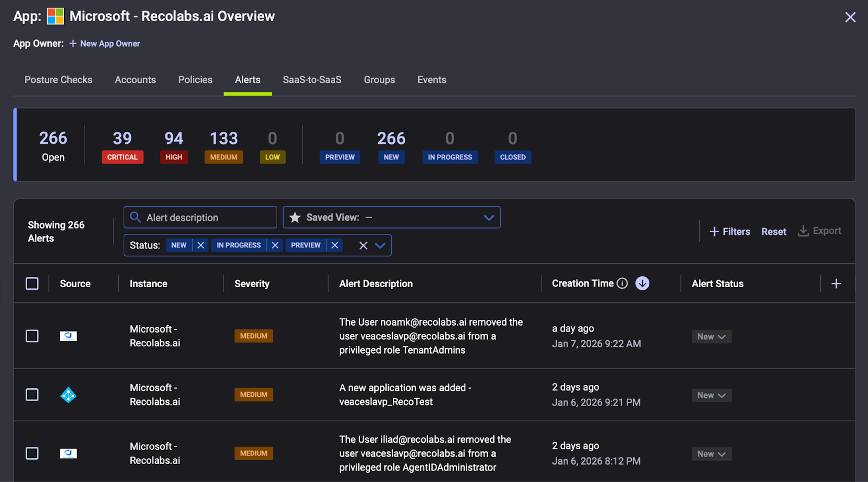Filter by CRITICAL severity badge
Screen dimensions: 868x482
[x=123, y=157]
